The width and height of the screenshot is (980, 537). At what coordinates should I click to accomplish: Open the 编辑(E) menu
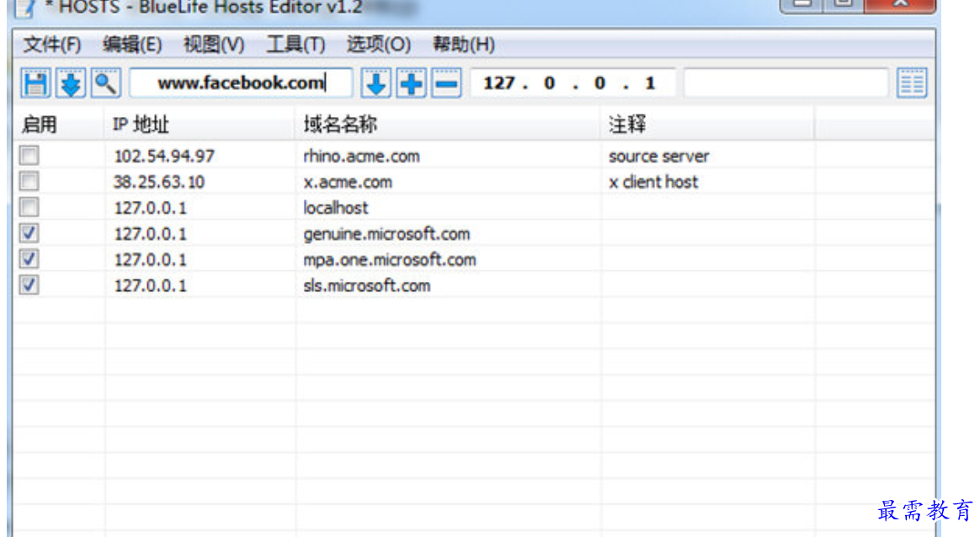pos(132,45)
